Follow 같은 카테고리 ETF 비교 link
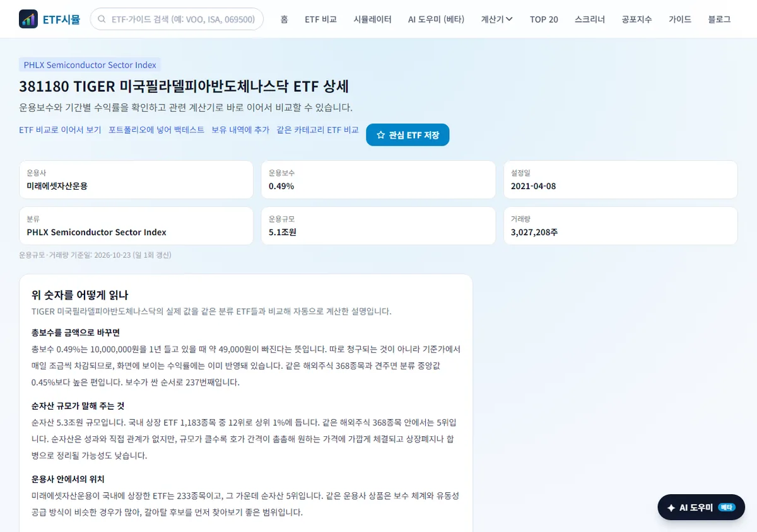The width and height of the screenshot is (757, 532). click(x=317, y=130)
